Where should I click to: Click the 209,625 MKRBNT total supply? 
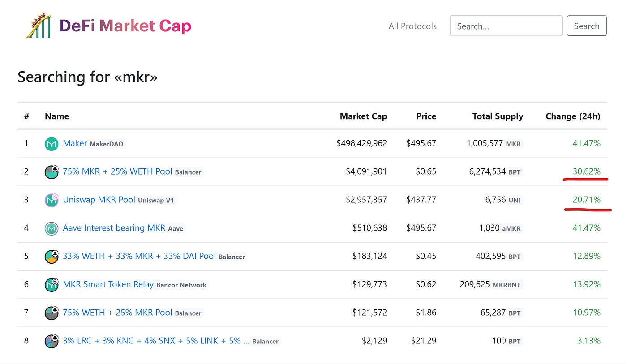pos(491,285)
